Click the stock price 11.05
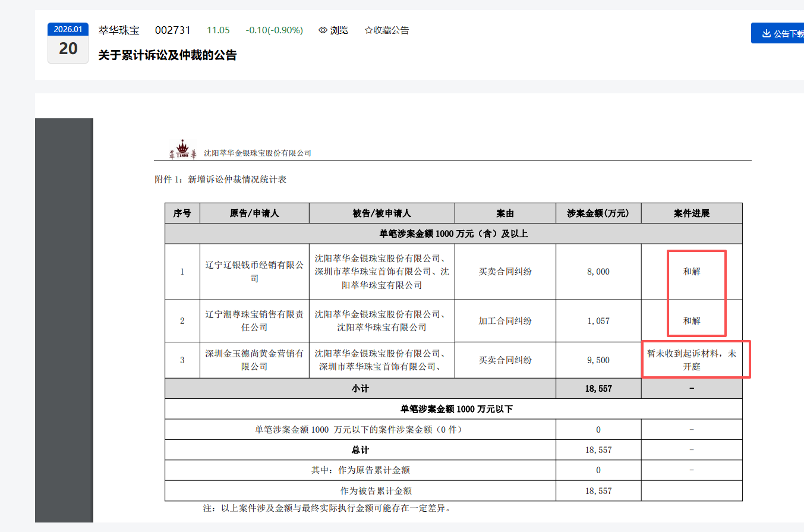The height and width of the screenshot is (532, 804). [x=218, y=30]
